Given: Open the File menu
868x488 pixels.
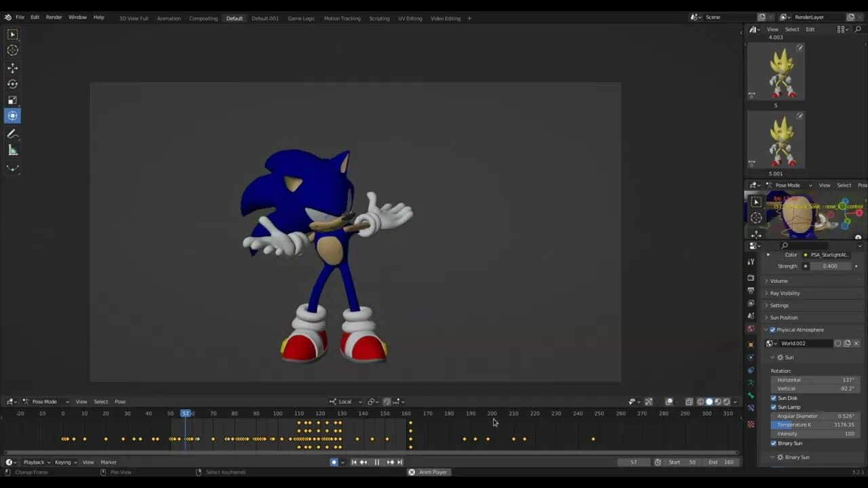Looking at the screenshot, I should click(x=20, y=17).
